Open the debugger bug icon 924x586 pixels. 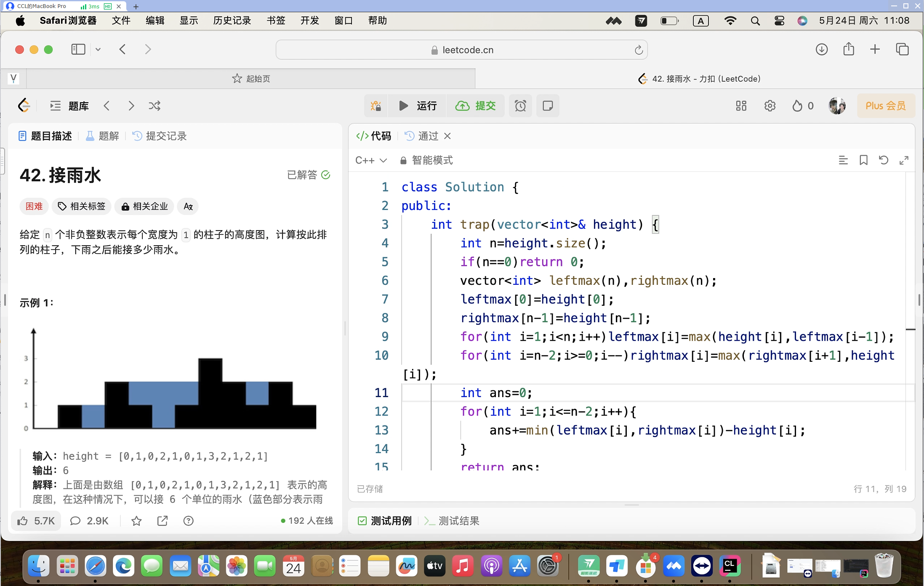[375, 106]
